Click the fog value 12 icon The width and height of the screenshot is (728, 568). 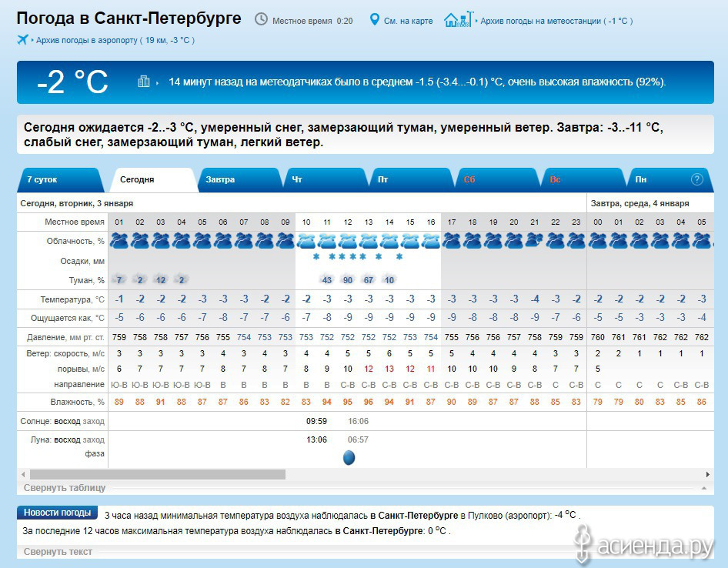[x=161, y=279]
